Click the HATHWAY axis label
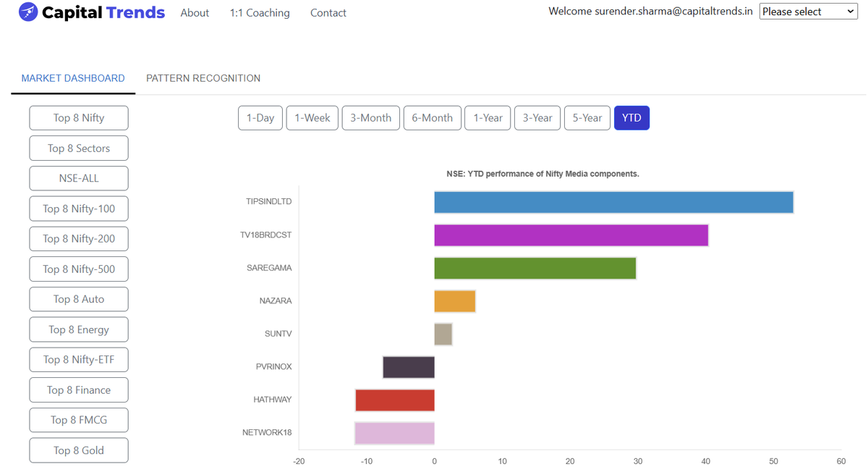Image resolution: width=868 pixels, height=467 pixels. tap(273, 400)
